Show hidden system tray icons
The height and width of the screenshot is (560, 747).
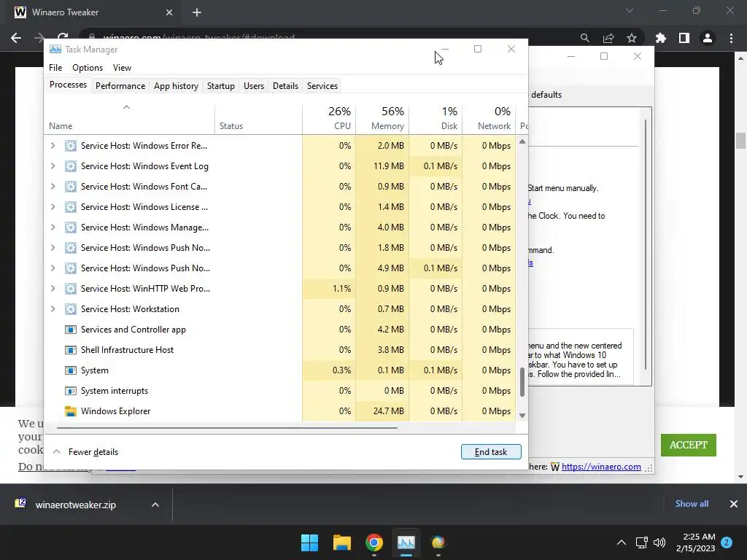(x=622, y=542)
